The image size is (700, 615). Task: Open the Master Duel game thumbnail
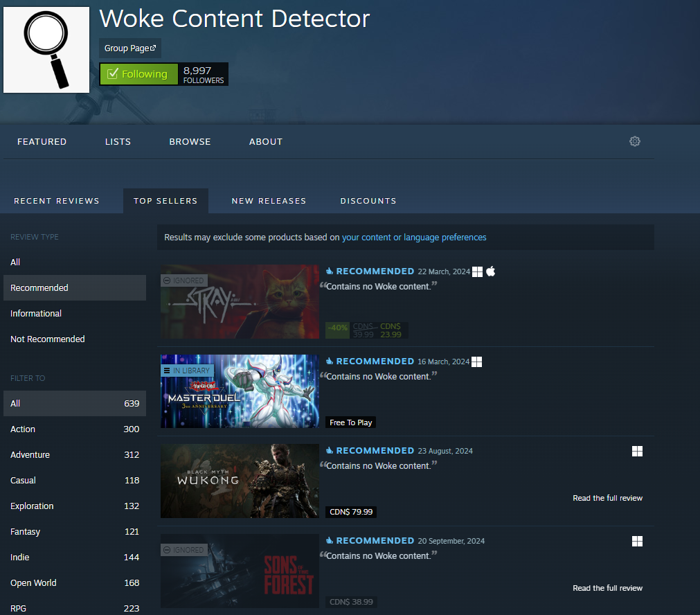[240, 391]
